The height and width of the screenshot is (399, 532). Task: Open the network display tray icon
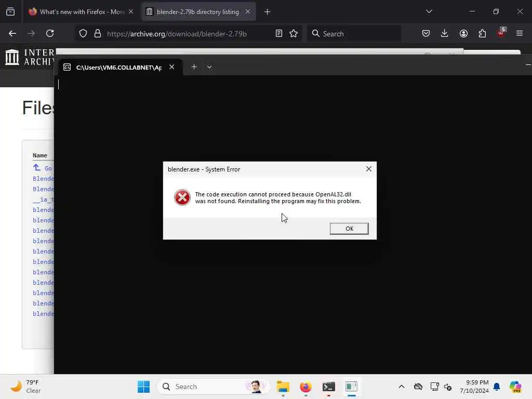435,387
